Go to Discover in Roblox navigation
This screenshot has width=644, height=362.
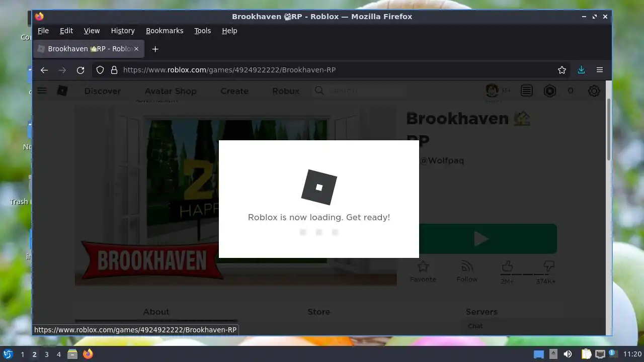pos(103,91)
